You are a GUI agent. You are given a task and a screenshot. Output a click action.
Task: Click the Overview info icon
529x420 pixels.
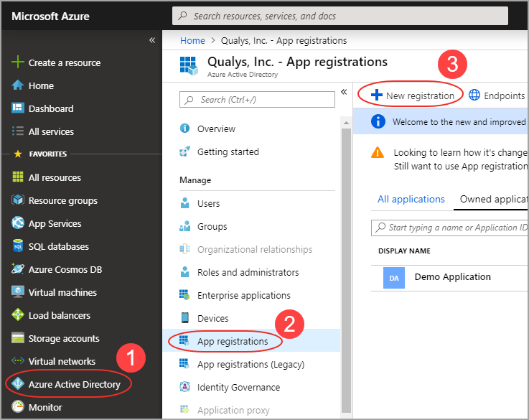[184, 129]
